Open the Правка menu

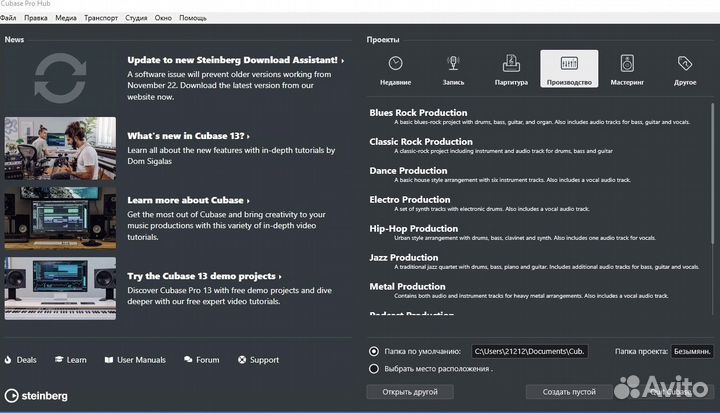(36, 18)
